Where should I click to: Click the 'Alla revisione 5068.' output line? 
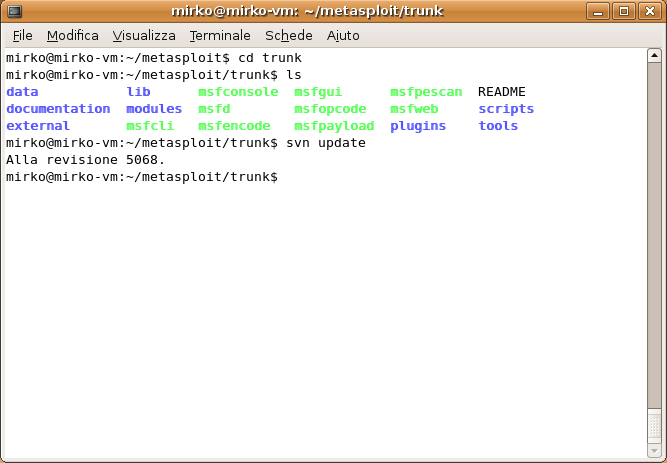tap(86, 160)
